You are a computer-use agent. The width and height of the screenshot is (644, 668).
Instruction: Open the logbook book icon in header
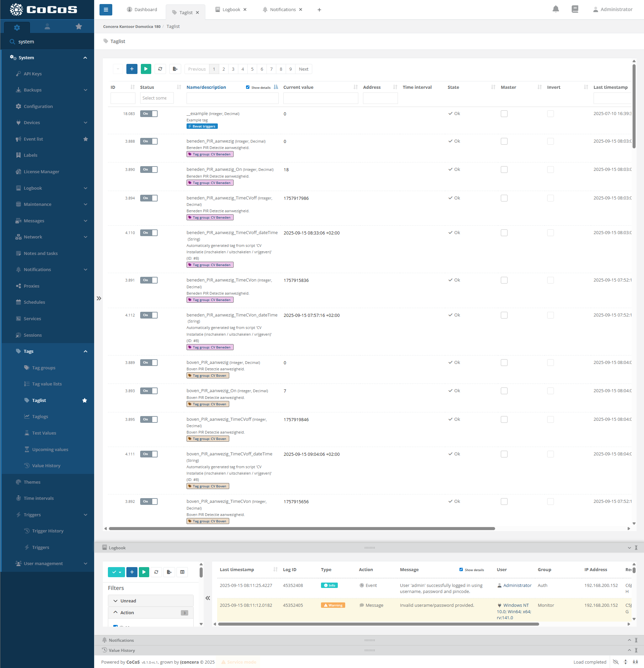[575, 9]
